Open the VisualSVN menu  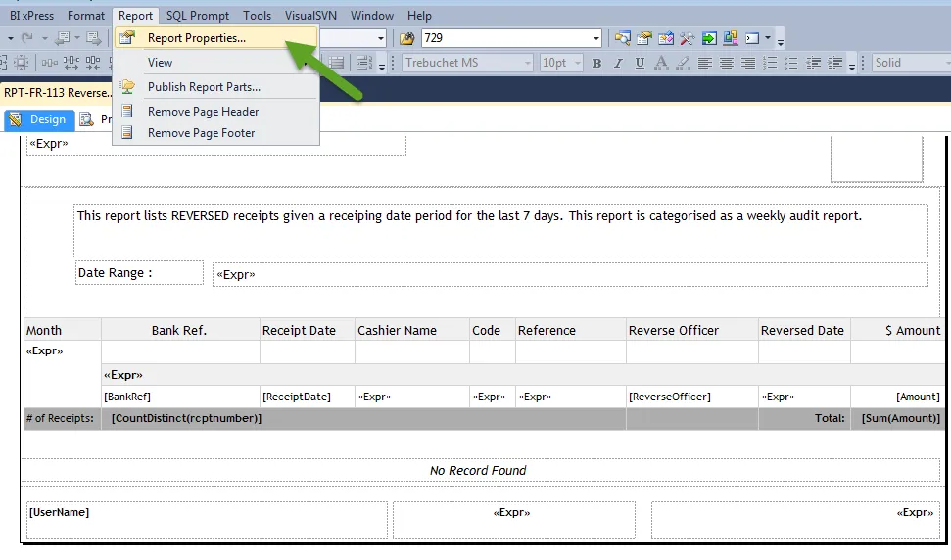point(310,16)
